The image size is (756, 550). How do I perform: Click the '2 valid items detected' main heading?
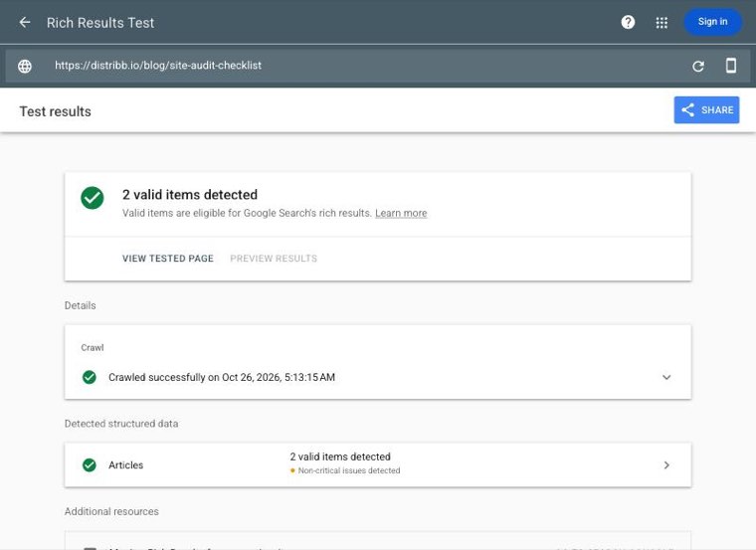(x=190, y=195)
